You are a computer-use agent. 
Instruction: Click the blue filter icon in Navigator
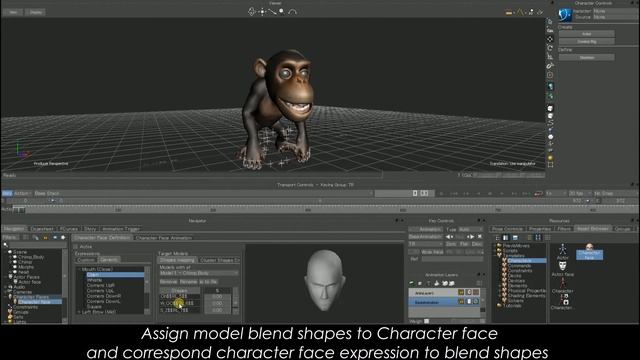pyautogui.click(x=55, y=237)
